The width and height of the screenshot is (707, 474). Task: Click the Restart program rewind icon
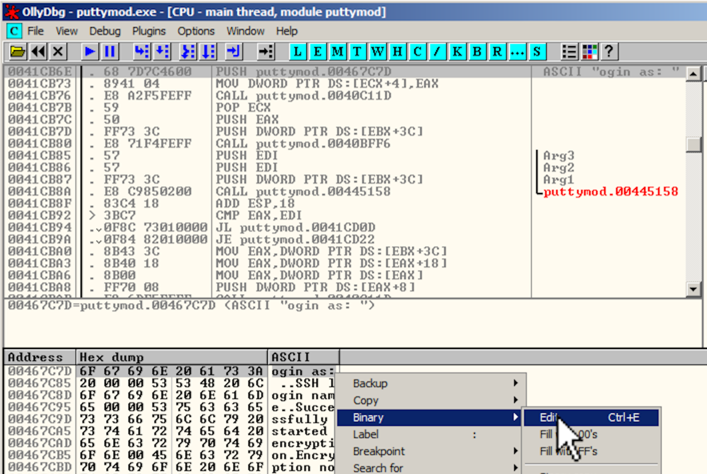point(38,51)
